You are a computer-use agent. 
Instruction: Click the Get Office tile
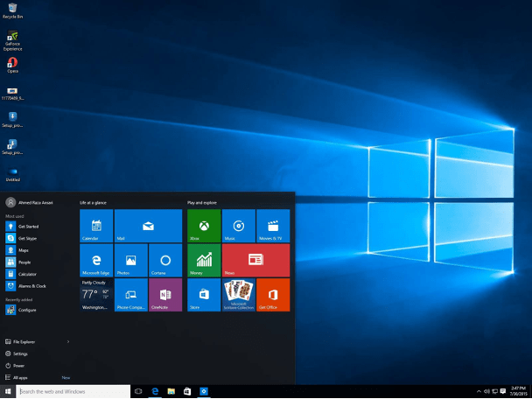pyautogui.click(x=273, y=295)
